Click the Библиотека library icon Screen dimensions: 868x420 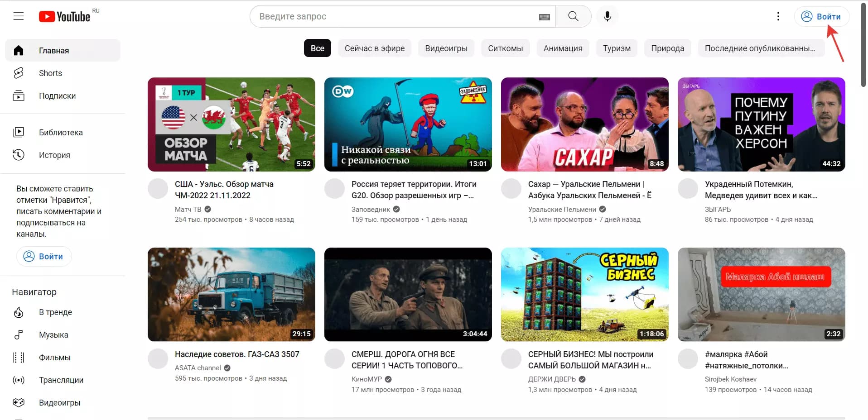click(x=19, y=132)
